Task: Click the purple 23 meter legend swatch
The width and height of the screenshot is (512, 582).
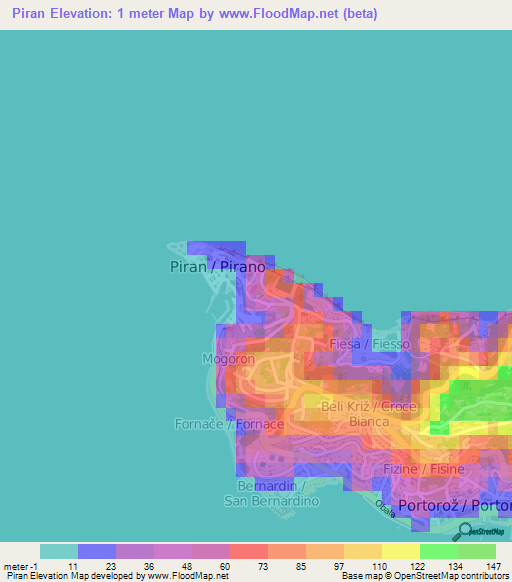Action: (x=135, y=551)
